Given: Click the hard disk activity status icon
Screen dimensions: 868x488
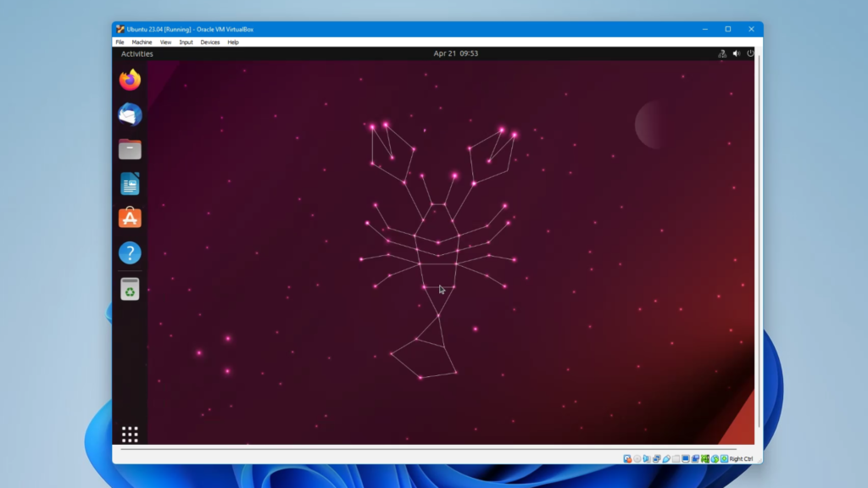Looking at the screenshot, I should click(627, 458).
